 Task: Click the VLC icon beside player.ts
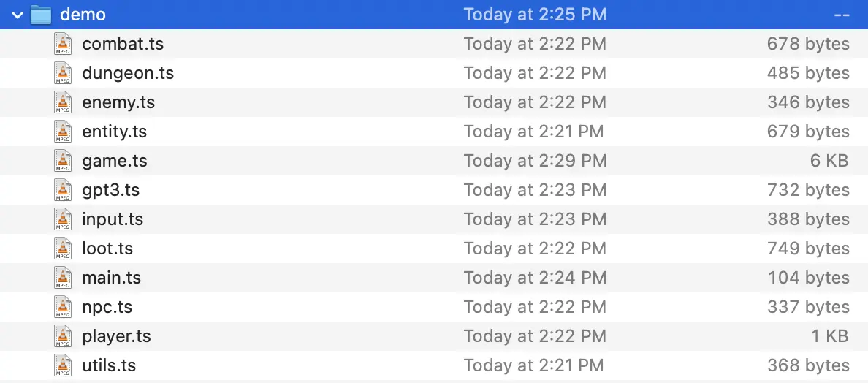tap(63, 336)
